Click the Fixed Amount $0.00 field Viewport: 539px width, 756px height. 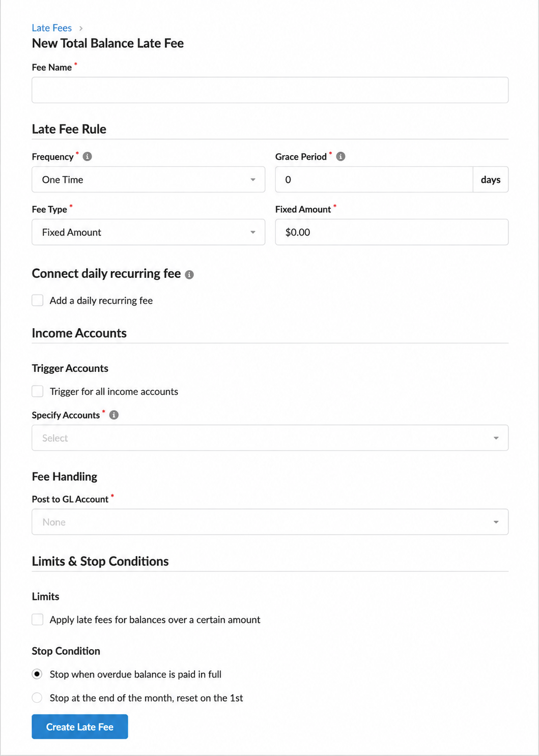point(392,232)
